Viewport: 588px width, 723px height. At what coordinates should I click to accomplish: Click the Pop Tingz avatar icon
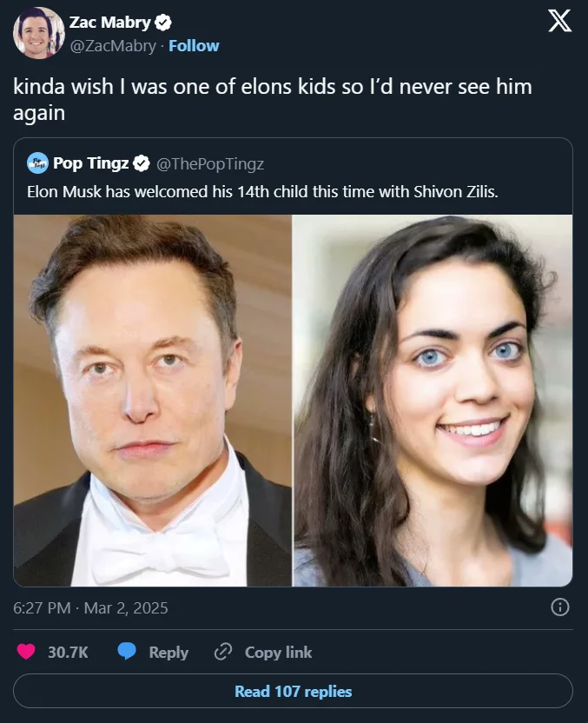point(37,163)
